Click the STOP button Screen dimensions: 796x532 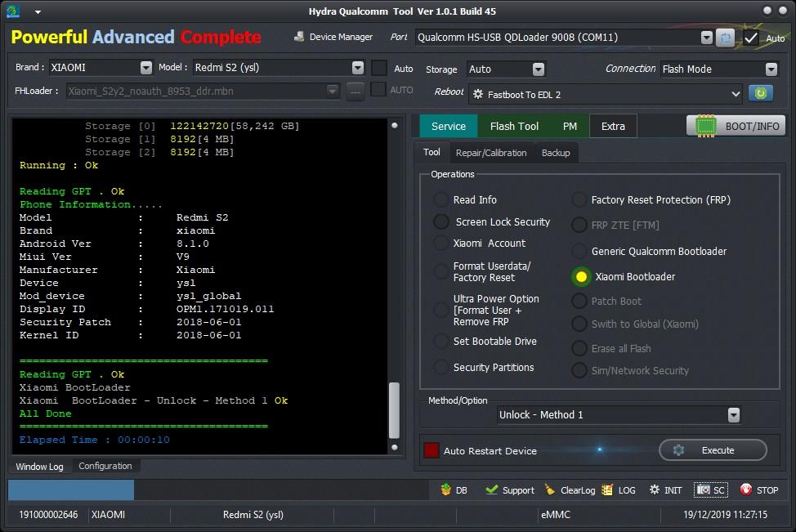[x=759, y=490]
